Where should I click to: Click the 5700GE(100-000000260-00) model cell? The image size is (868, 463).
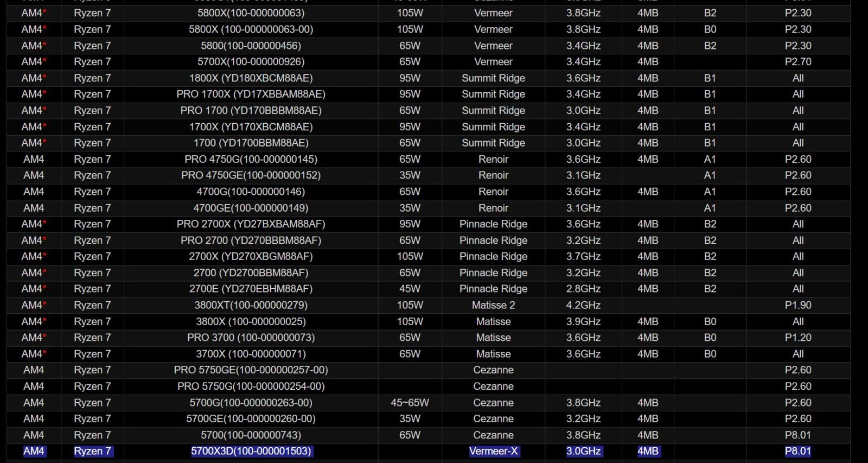pos(251,418)
